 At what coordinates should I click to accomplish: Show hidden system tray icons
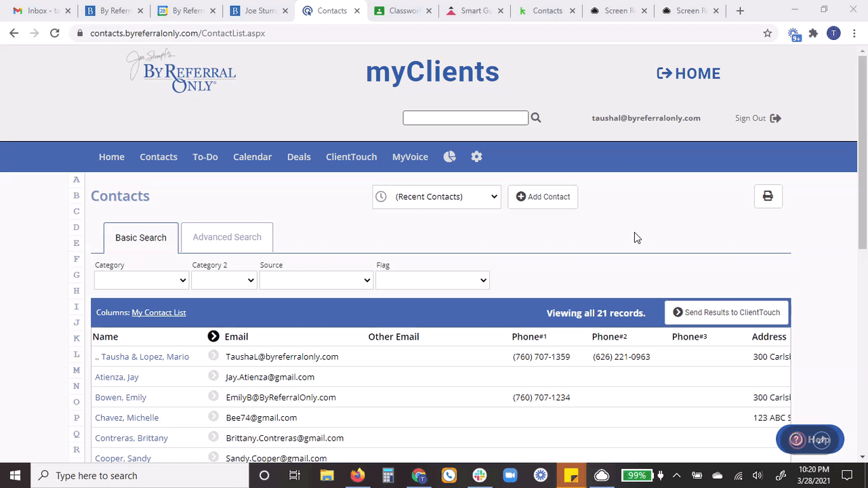676,475
